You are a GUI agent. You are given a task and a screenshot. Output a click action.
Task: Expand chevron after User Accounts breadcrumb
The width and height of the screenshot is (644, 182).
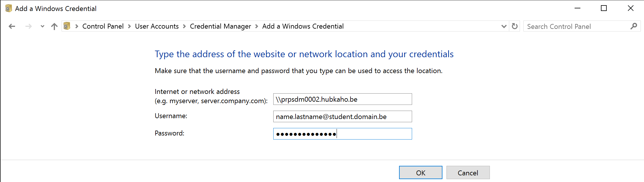tap(184, 26)
